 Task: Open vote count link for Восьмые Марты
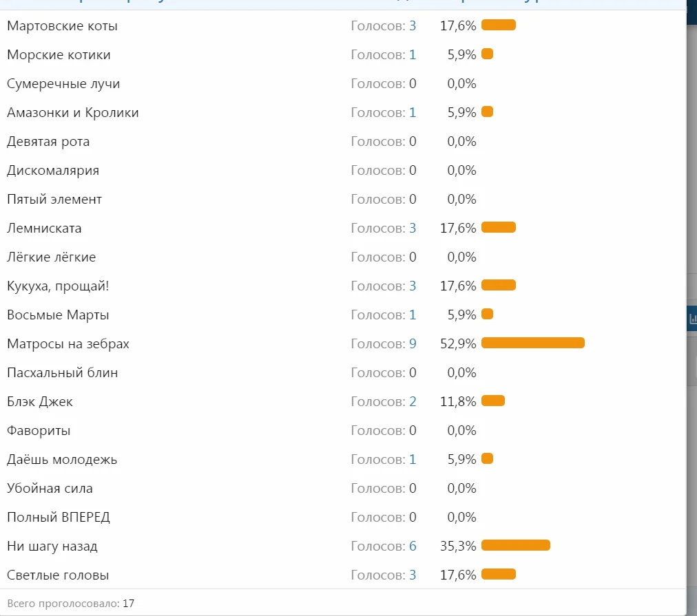click(x=413, y=315)
